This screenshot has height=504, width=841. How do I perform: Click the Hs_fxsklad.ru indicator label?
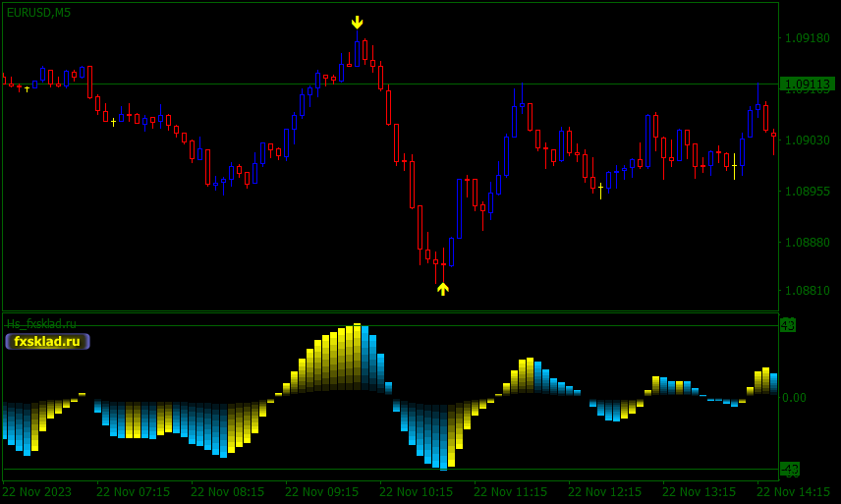pos(41,324)
